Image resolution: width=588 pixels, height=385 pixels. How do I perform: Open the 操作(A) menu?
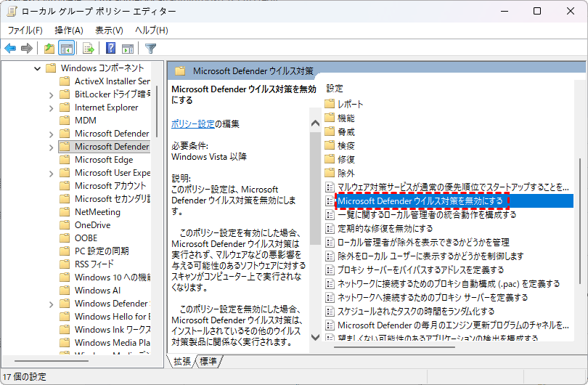click(69, 30)
